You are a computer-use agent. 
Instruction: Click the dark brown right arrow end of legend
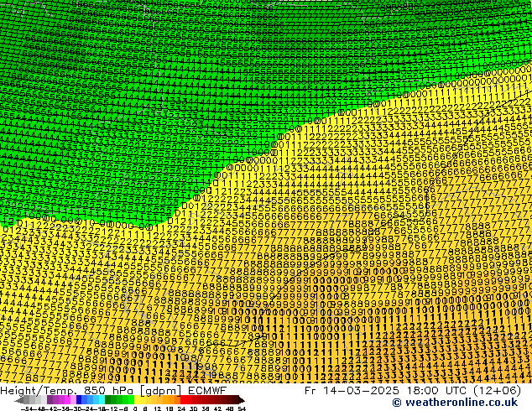242,400
